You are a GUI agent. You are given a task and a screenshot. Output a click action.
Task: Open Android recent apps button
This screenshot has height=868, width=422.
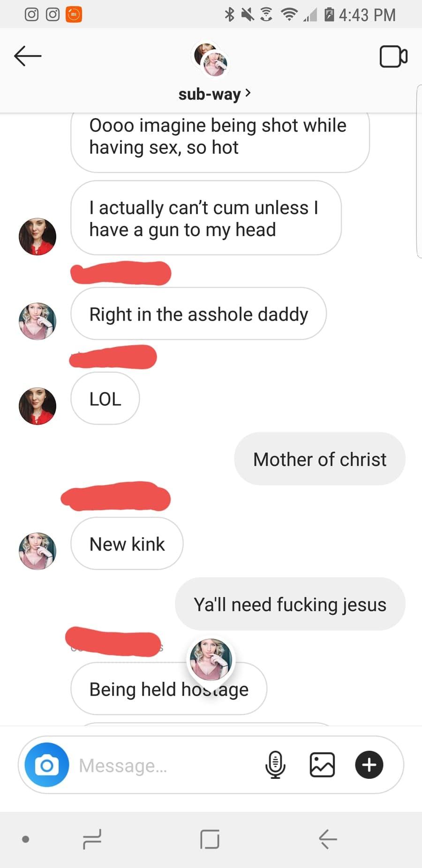click(x=92, y=839)
